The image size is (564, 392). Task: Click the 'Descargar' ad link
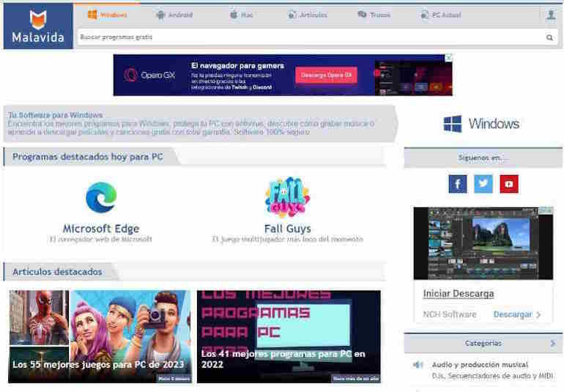tap(512, 314)
